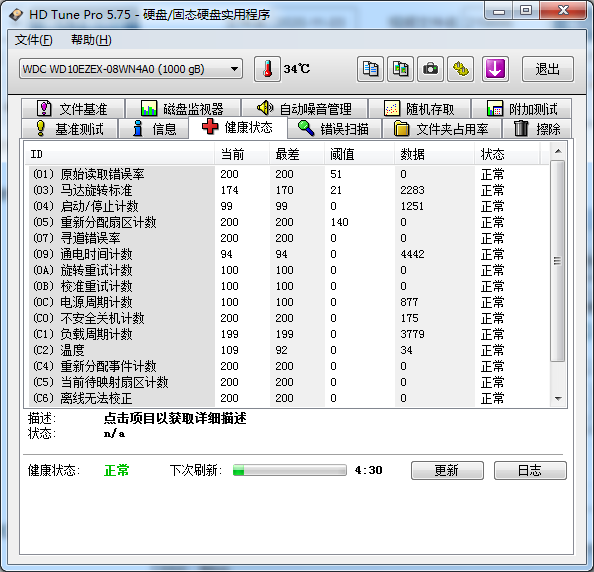
Task: Open the 磁盘监视器 tab
Action: pos(183,109)
